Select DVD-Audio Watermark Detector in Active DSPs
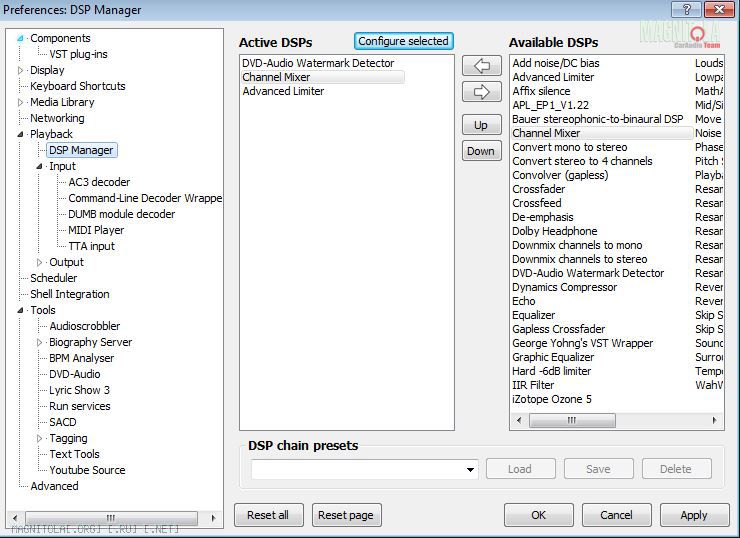This screenshot has width=740, height=538. click(318, 63)
